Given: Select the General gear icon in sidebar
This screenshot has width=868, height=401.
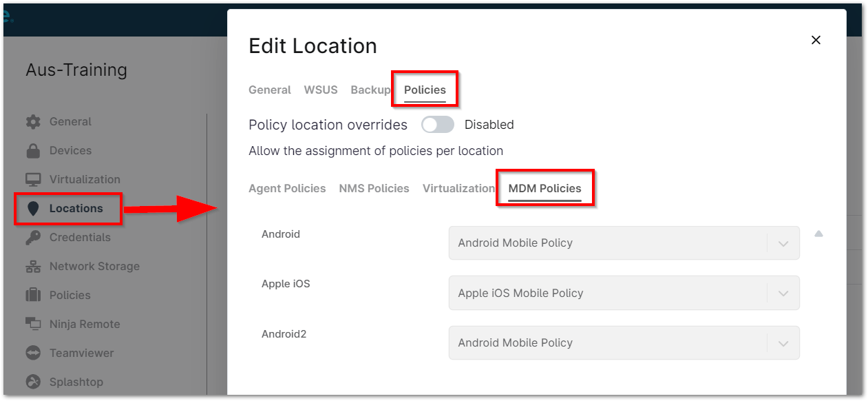Looking at the screenshot, I should [33, 121].
